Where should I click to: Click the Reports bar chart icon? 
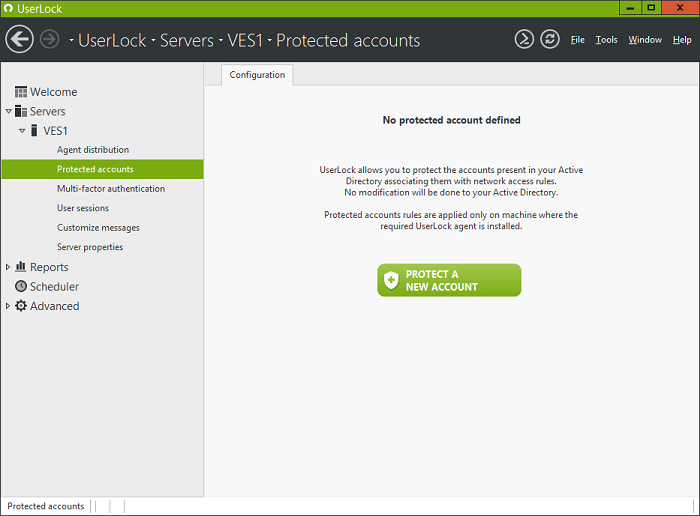21,267
